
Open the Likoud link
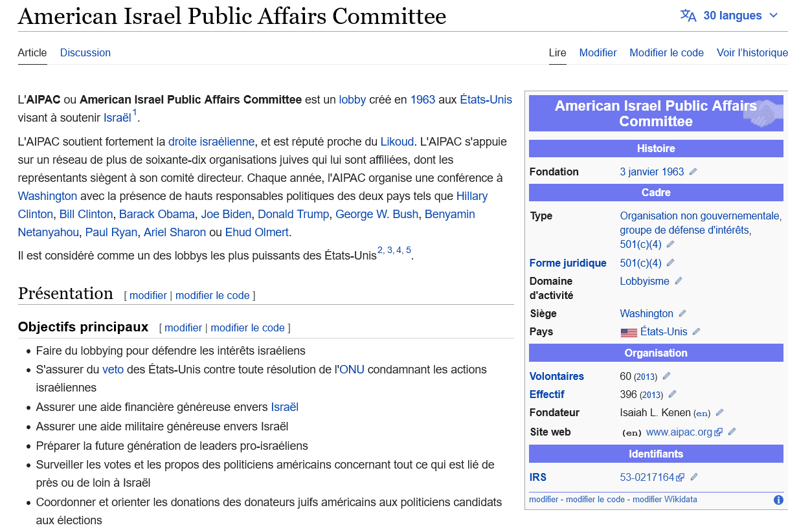(397, 141)
